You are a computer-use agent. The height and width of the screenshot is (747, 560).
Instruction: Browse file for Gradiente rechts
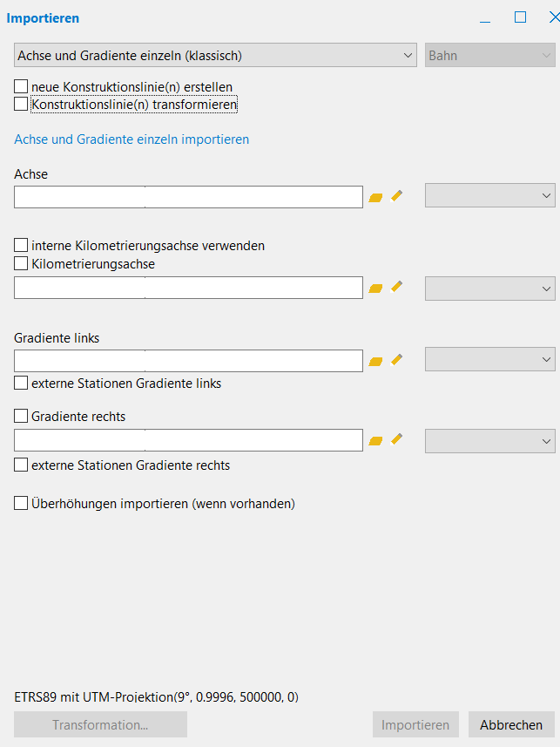tap(375, 441)
